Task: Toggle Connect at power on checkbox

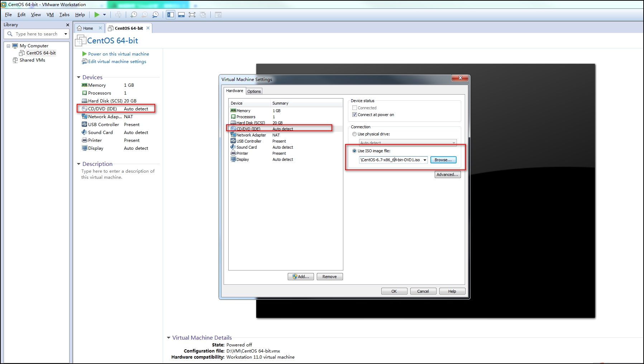Action: point(354,115)
